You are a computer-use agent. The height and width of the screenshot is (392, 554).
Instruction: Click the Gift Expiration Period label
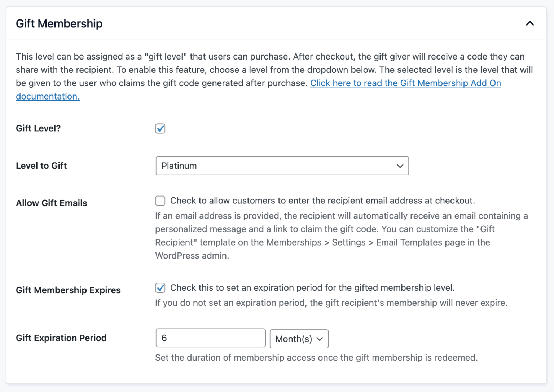coord(61,338)
